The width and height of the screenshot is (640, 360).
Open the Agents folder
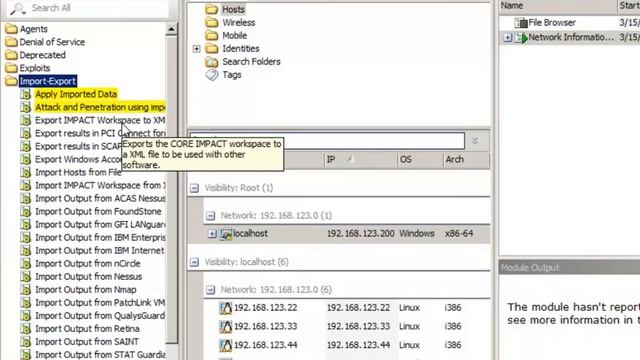(33, 29)
